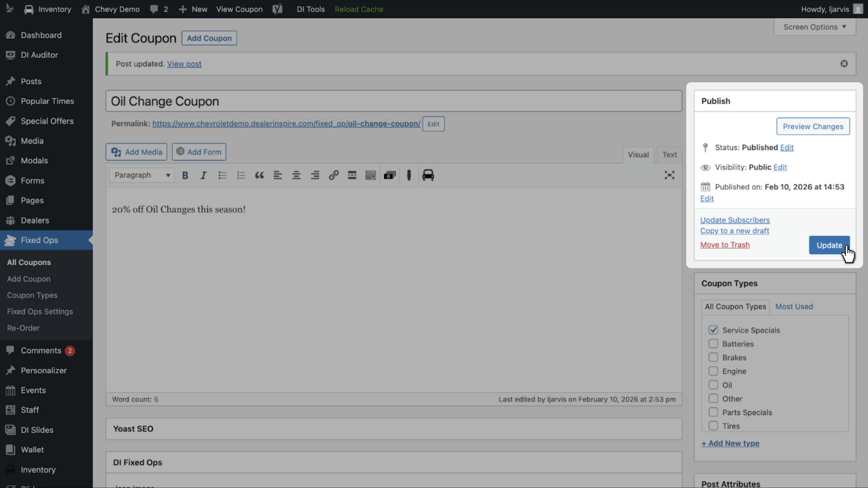Dismiss the Post updated notice
The image size is (868, 488).
pyautogui.click(x=844, y=64)
